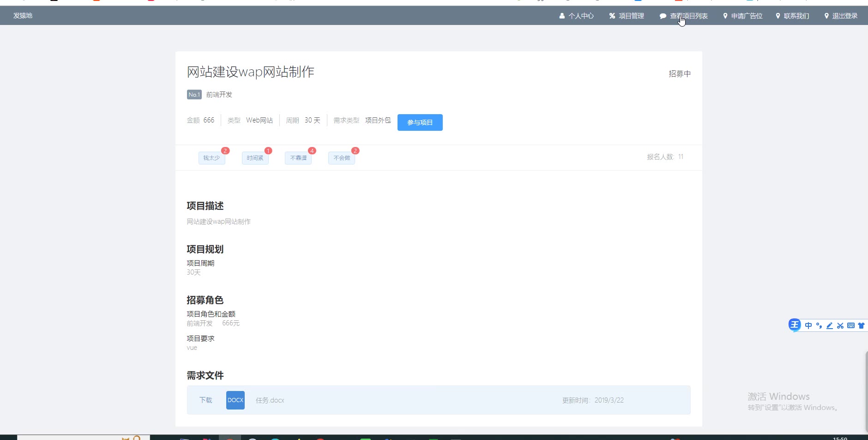
Task: Click the 需求文件 section heading
Action: pos(205,376)
